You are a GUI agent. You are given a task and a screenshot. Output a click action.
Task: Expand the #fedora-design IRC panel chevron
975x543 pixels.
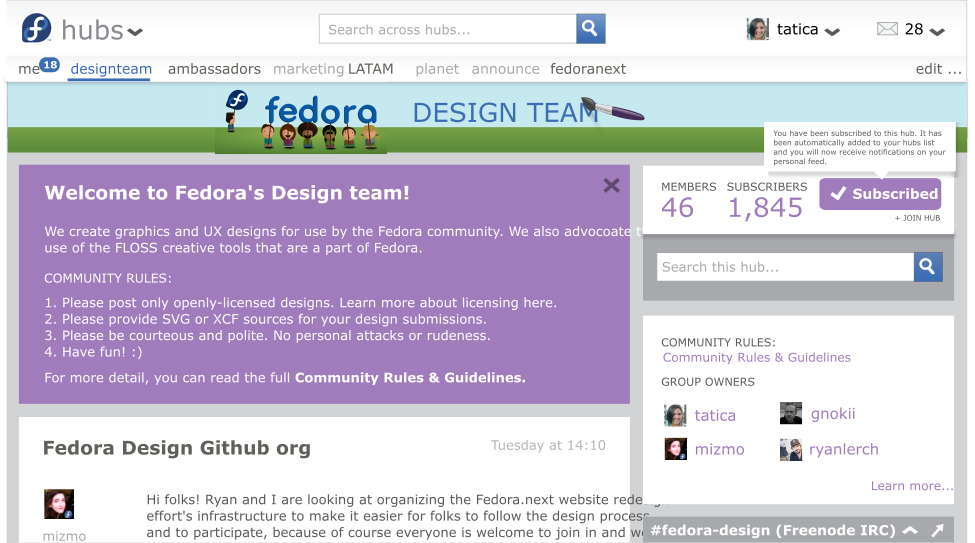910,531
